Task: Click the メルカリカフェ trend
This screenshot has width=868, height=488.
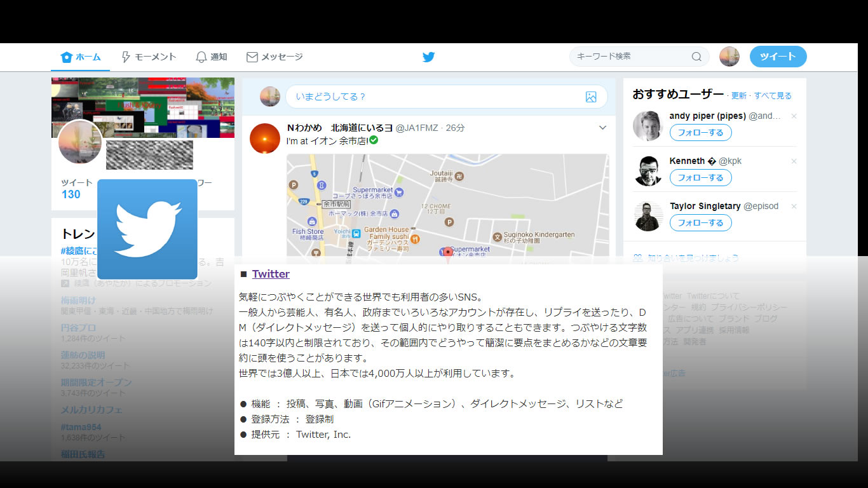Action: (92, 410)
